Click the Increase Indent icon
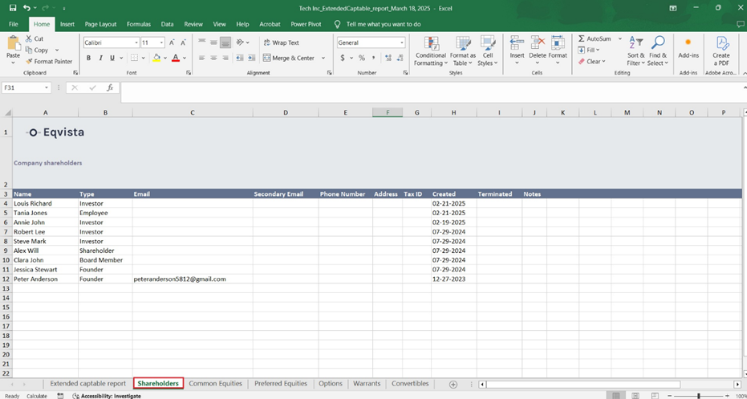Screen dimensions: 747x399 click(x=251, y=58)
